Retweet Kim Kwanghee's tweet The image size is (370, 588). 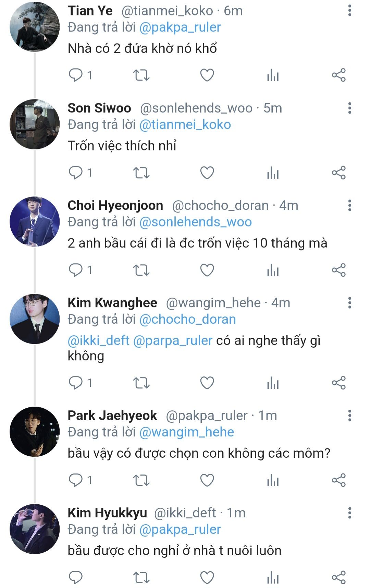pos(141,383)
